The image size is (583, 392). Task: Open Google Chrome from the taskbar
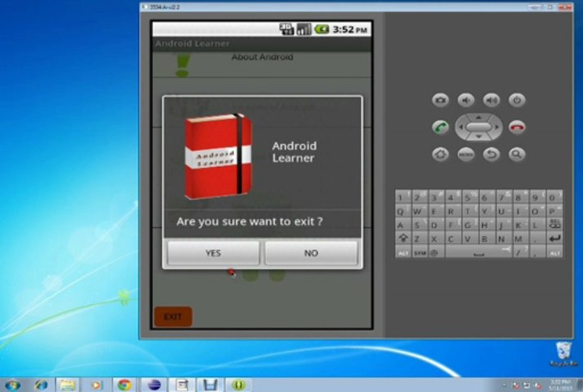[125, 385]
